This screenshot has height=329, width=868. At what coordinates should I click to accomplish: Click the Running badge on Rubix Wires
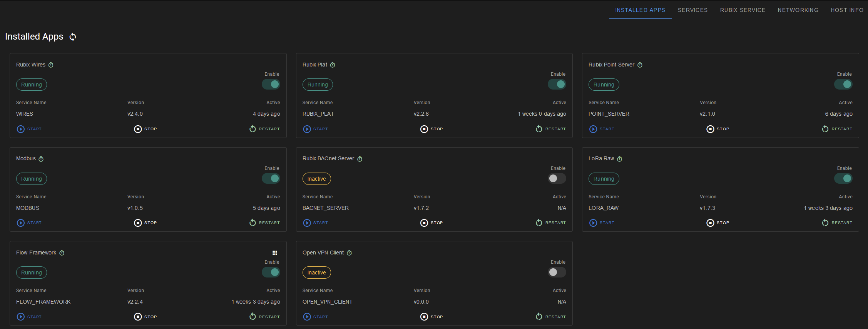(32, 85)
